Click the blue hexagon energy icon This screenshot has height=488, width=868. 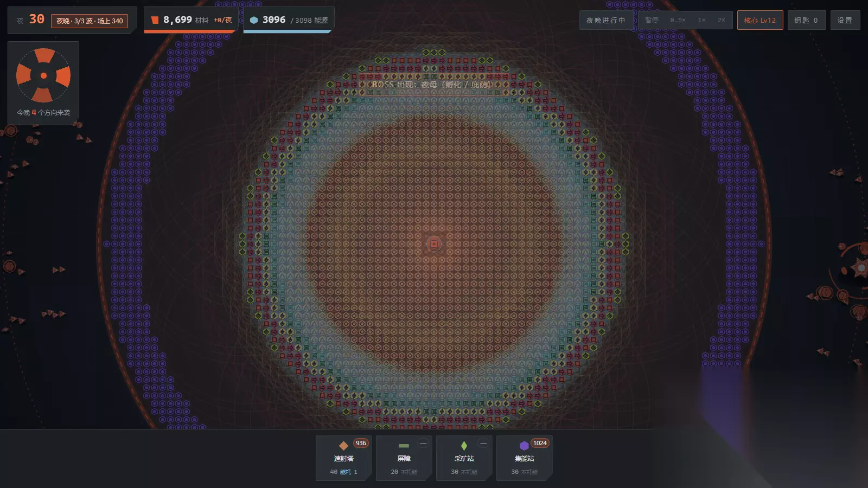(x=254, y=20)
